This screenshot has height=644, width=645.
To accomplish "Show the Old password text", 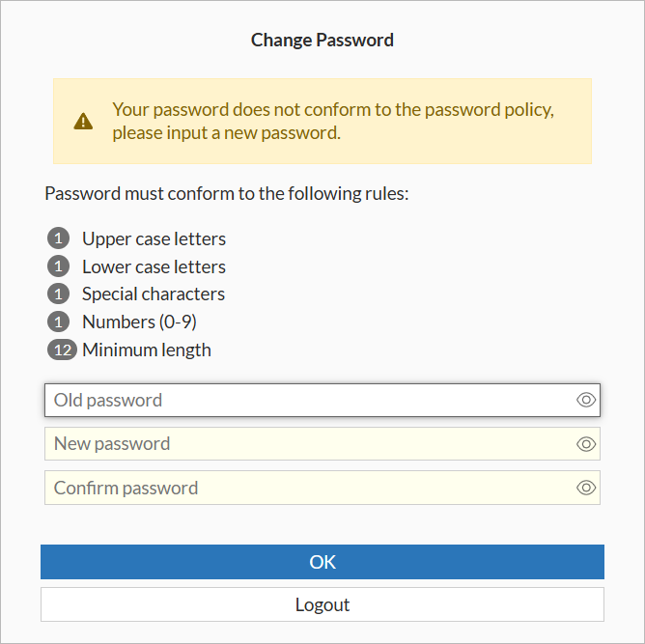I will point(586,401).
